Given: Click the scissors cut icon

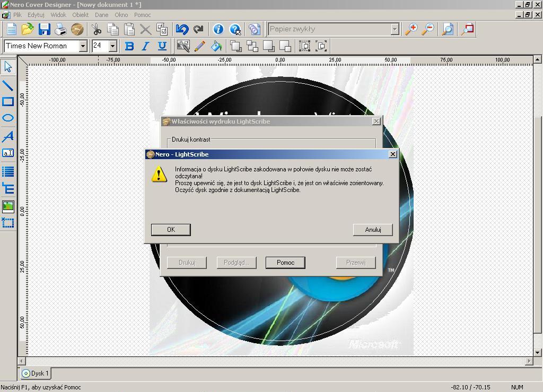Looking at the screenshot, I should point(97,29).
